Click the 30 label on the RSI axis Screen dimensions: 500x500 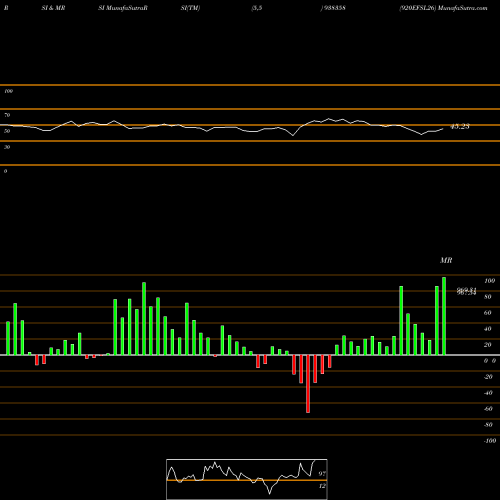tap(7, 147)
